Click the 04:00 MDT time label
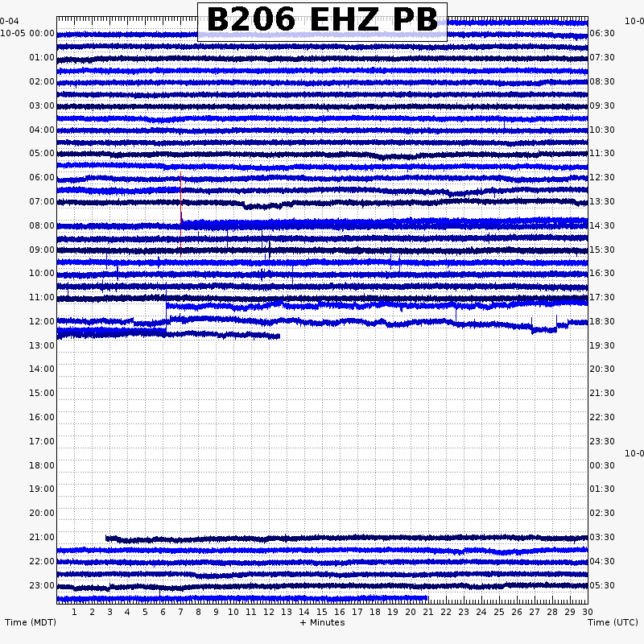Viewport: 644px width, 644px height. 42,130
